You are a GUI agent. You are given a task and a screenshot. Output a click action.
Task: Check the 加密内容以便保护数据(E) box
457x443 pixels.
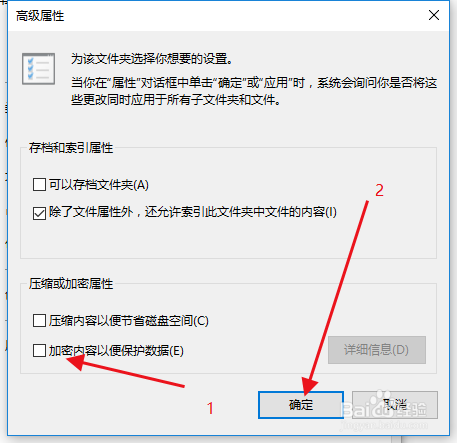(x=39, y=351)
